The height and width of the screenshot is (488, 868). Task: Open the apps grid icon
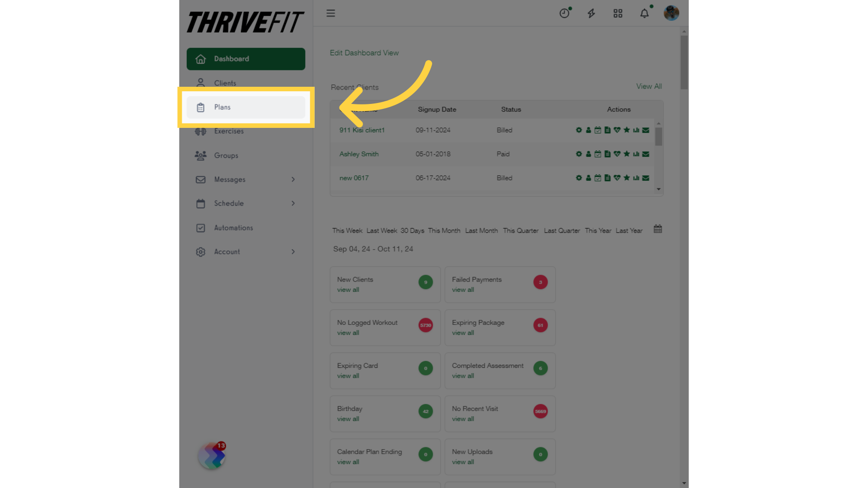pyautogui.click(x=618, y=13)
